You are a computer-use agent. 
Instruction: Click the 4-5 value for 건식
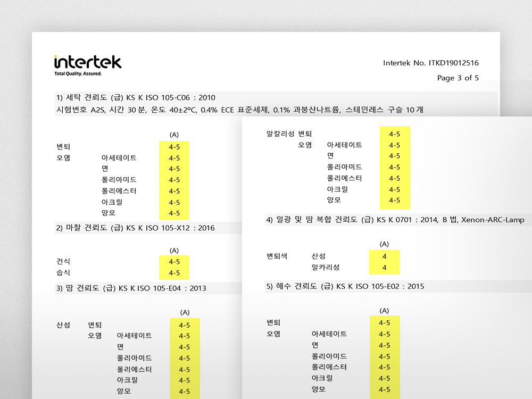click(x=174, y=262)
